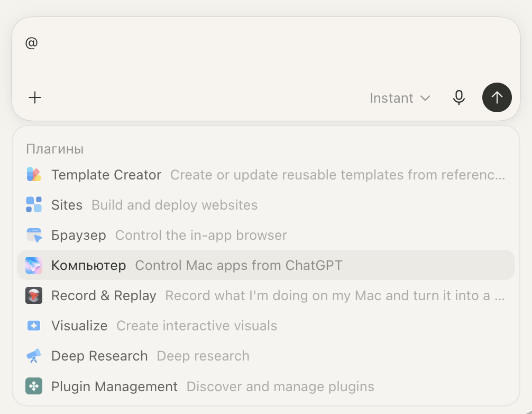Image resolution: width=532 pixels, height=414 pixels.
Task: Choose Record & Replay plugin name
Action: coord(104,295)
